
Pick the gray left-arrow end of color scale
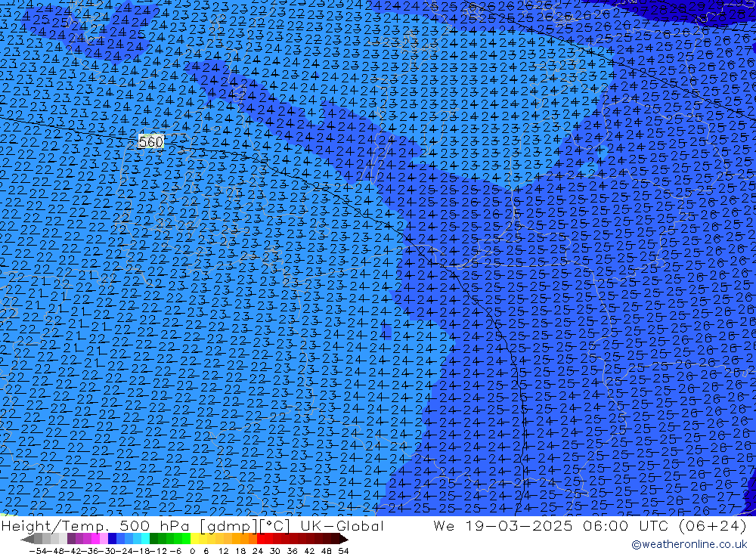click(x=27, y=539)
